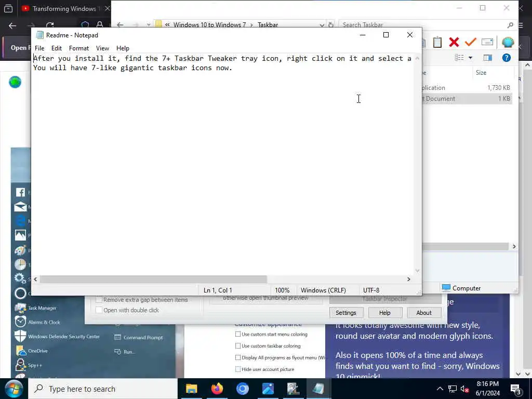The width and height of the screenshot is (532, 399).
Task: Click the Type here to search box
Action: (x=103, y=389)
